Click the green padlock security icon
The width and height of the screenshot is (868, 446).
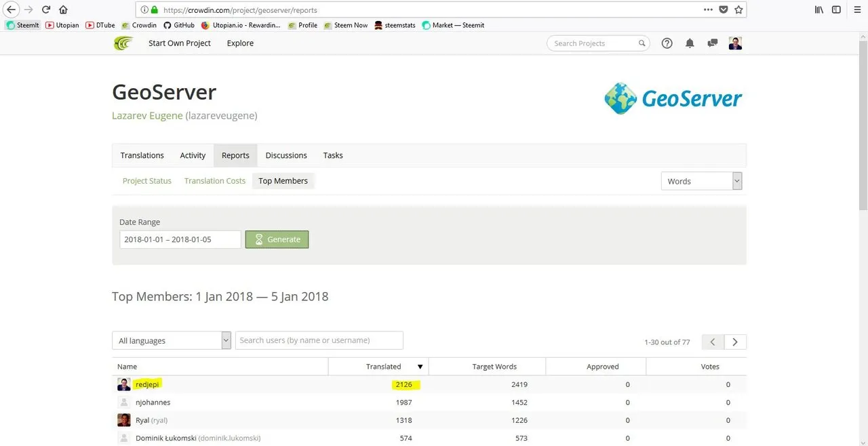[x=155, y=10]
